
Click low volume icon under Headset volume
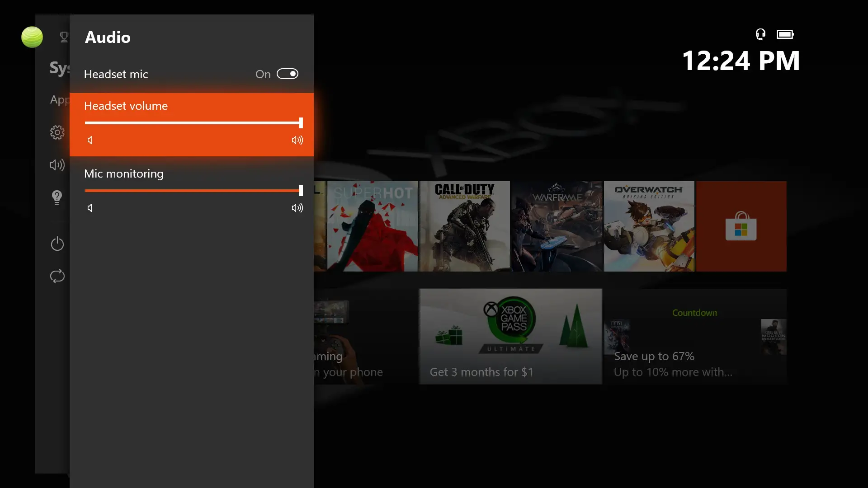(x=90, y=140)
